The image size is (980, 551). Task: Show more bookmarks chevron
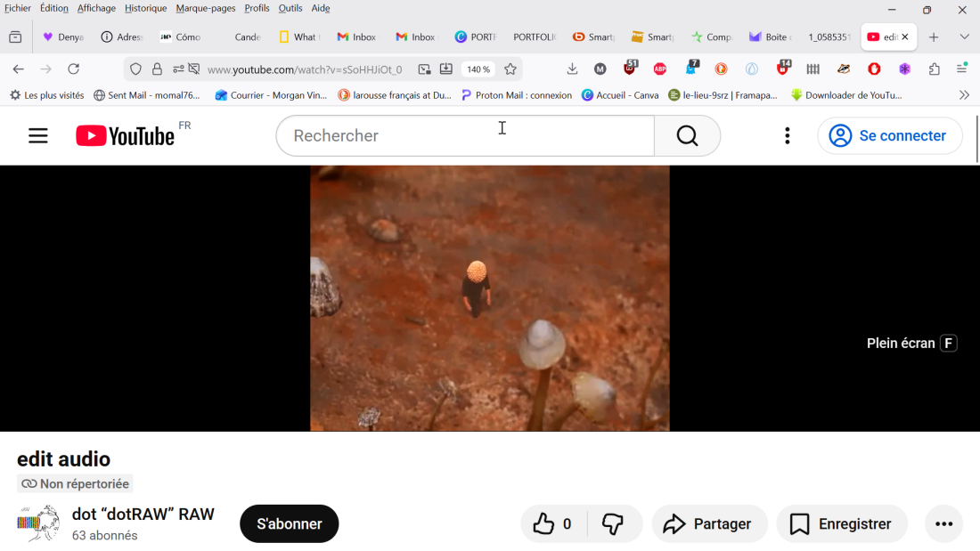(x=964, y=95)
